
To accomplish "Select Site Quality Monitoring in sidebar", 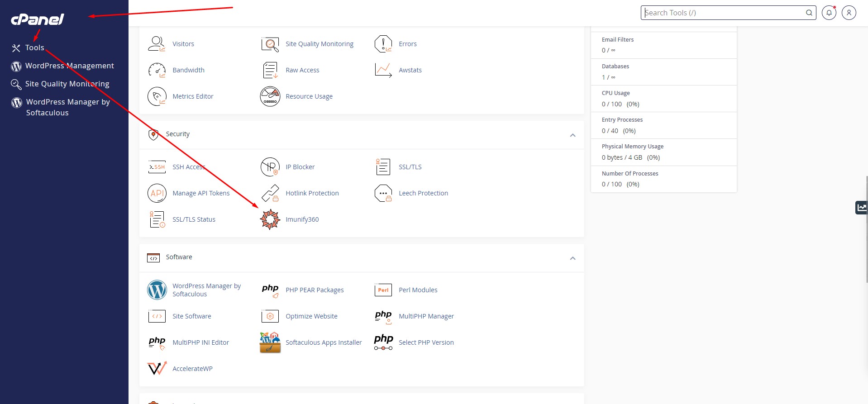I will 67,84.
